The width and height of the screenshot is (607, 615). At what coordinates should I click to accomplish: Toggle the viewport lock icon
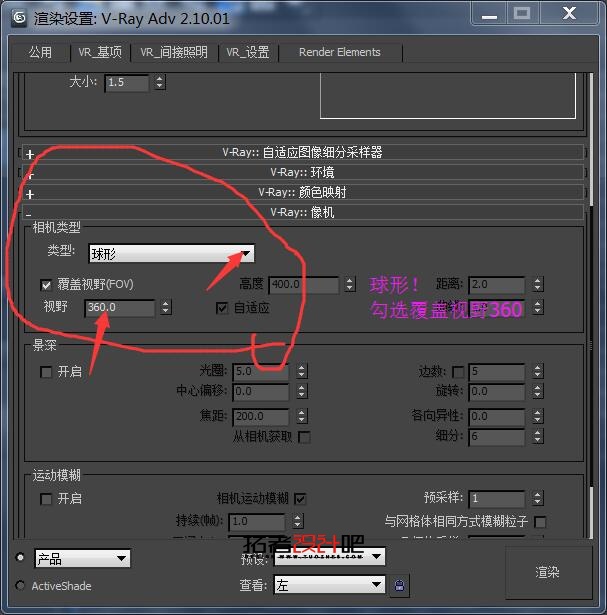[400, 586]
